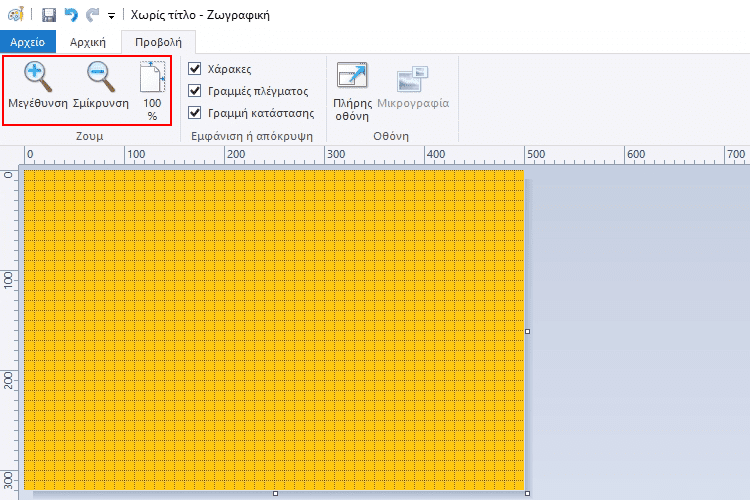Toggle the Γραμμές πλέγματος gridlines checkbox
750x500 pixels.
pos(195,91)
